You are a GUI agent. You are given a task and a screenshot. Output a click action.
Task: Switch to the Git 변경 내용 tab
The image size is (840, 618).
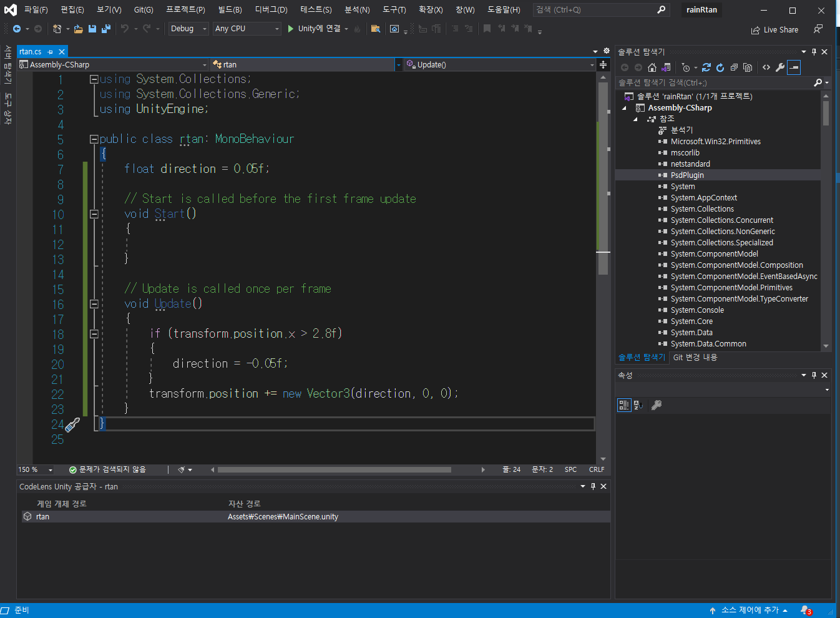[695, 358]
